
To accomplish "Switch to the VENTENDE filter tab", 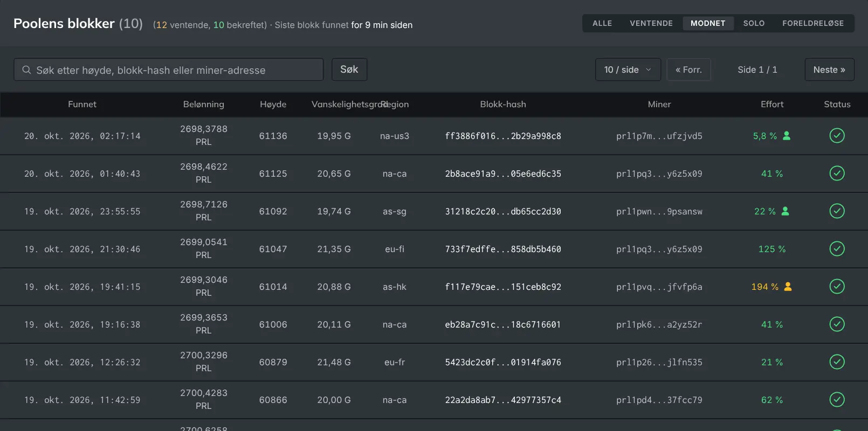I will [651, 23].
